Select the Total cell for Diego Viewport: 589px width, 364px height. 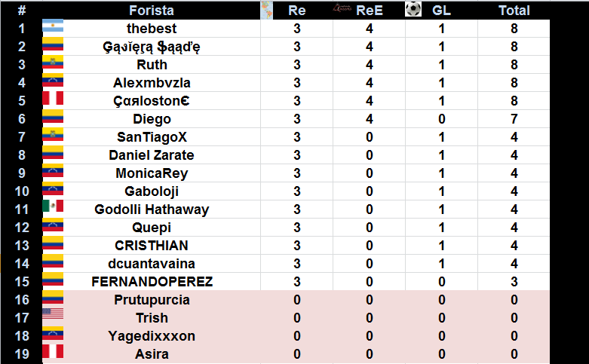coord(514,119)
